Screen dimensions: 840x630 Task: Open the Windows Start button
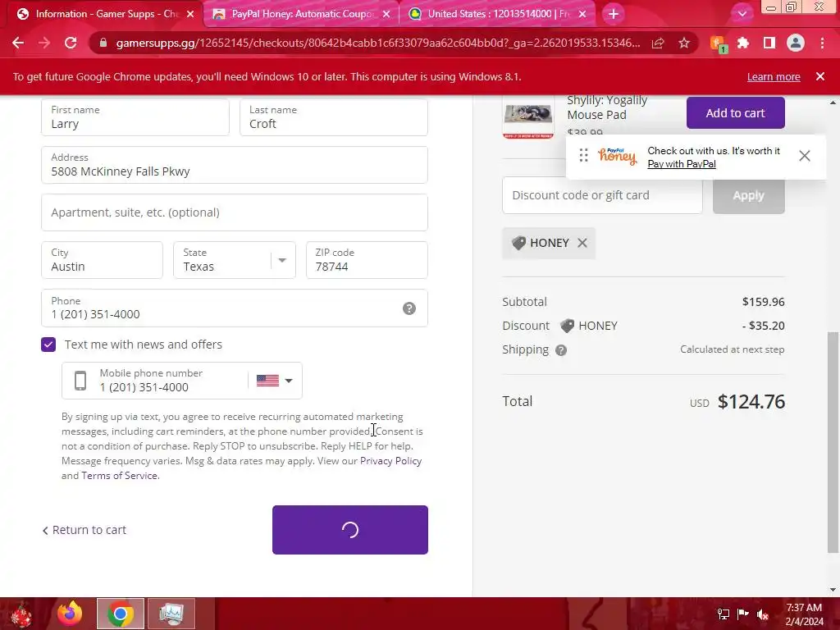click(21, 614)
